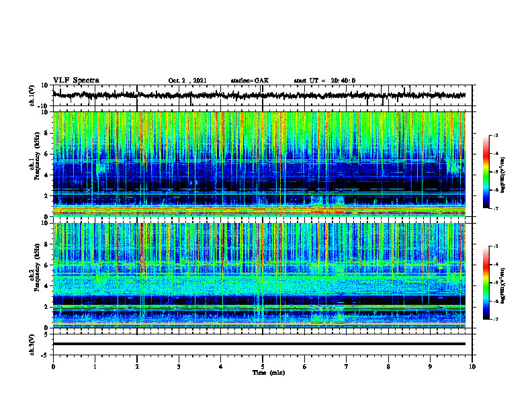Click the '-5' label on ch.1 color bar

click(496, 172)
